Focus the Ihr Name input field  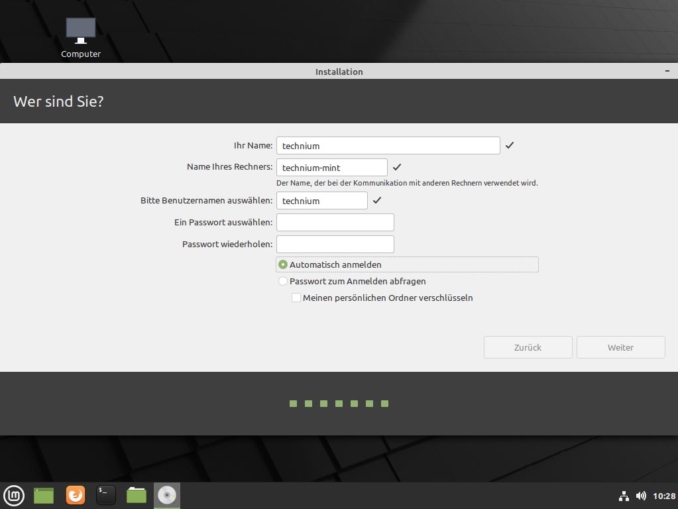(x=388, y=146)
